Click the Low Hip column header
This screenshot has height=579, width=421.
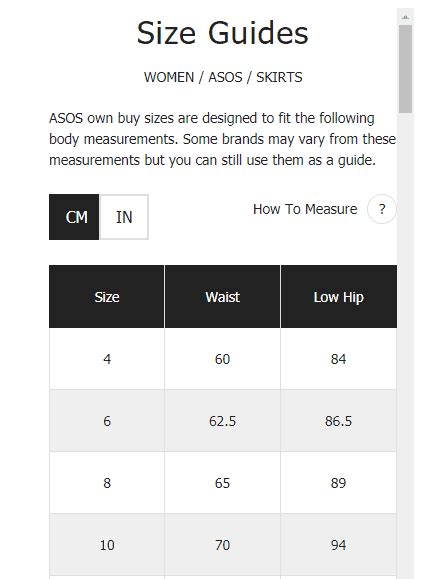coord(339,297)
